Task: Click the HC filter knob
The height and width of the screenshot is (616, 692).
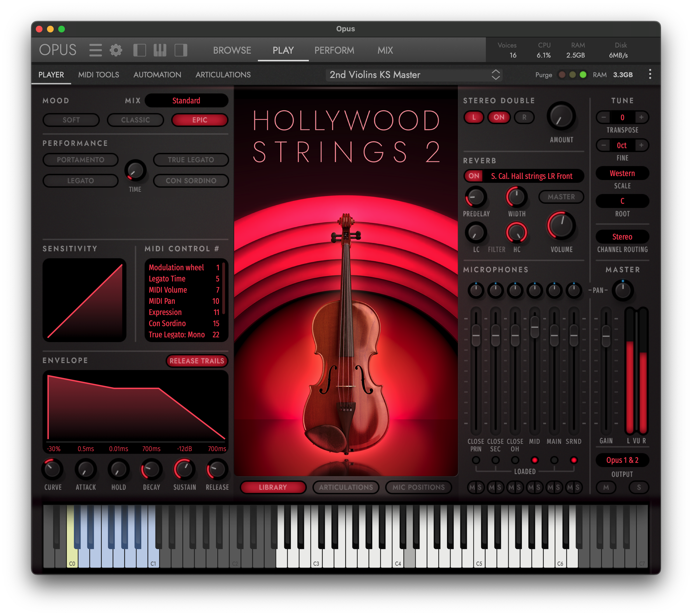Action: pos(517,233)
